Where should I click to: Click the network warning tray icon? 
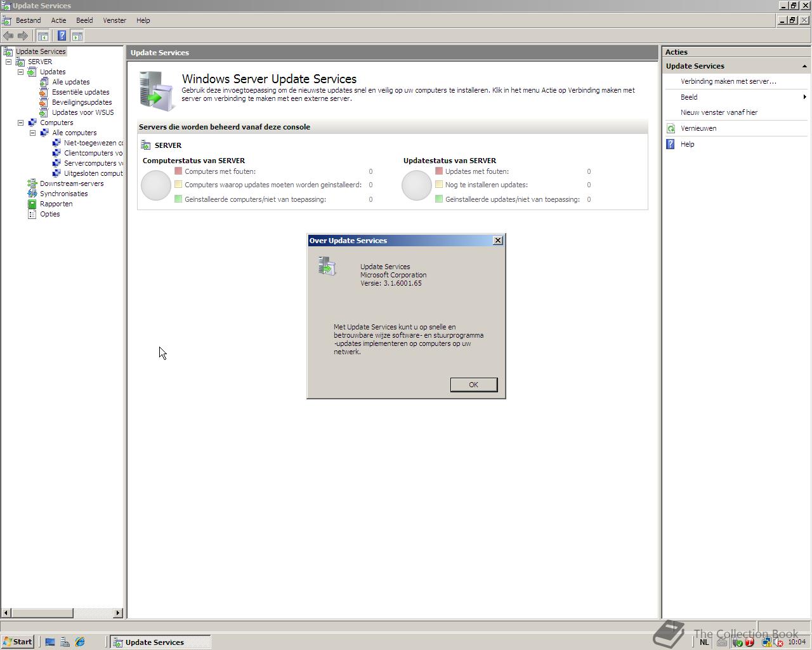[767, 642]
